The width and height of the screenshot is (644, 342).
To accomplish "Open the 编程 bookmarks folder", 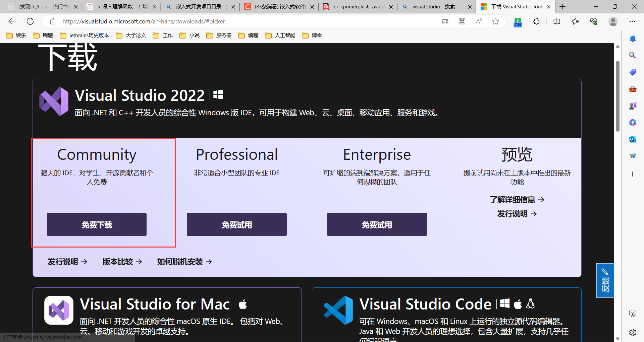I will point(248,36).
